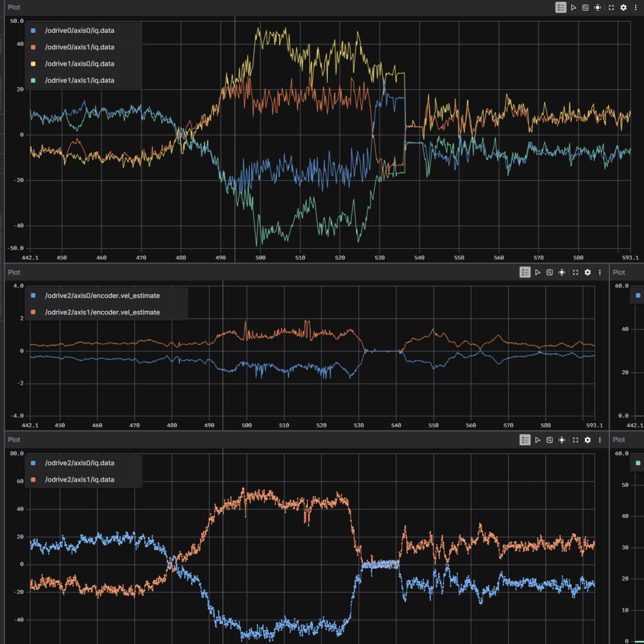Click the magnifier zoom icon in the encoder velocity plot
Screen dimensions: 644x644
click(550, 272)
